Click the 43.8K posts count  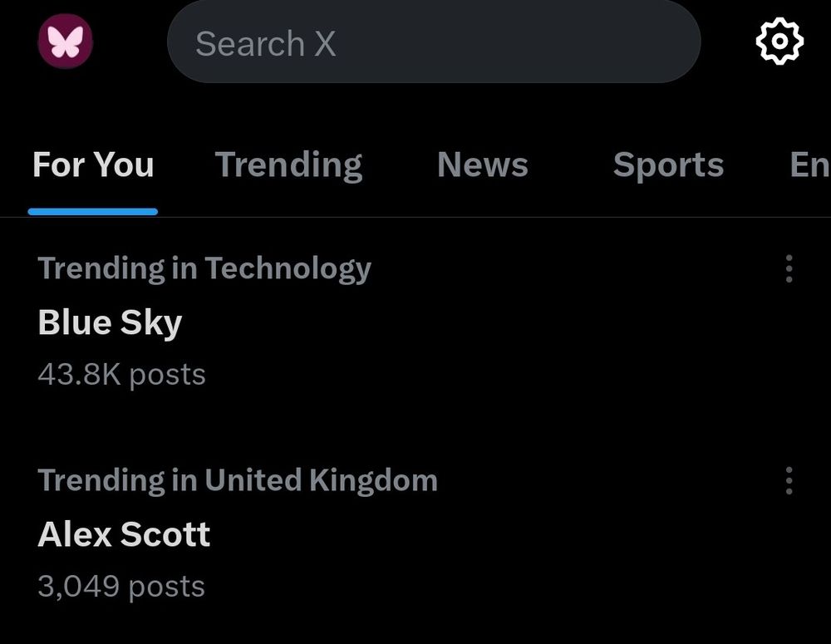point(121,375)
